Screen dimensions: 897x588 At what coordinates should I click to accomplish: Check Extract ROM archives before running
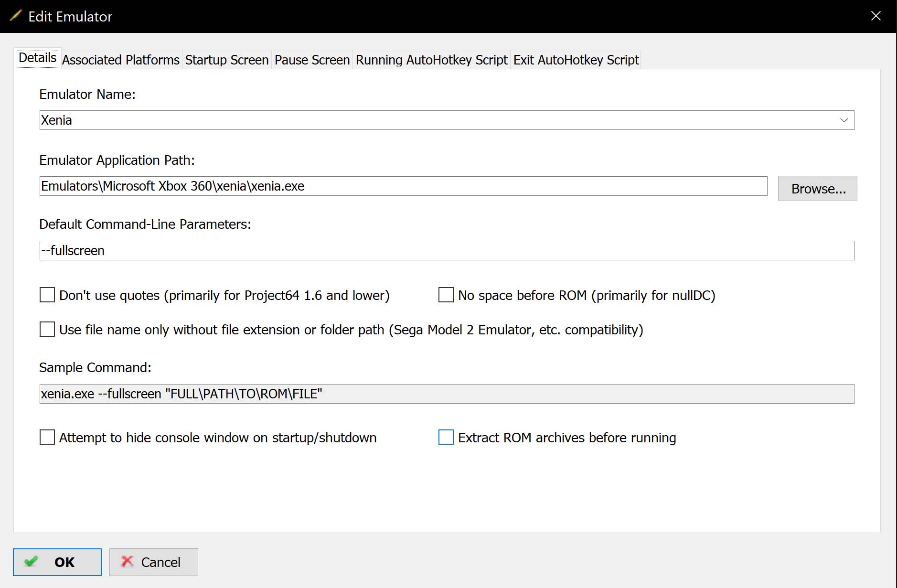(x=446, y=437)
